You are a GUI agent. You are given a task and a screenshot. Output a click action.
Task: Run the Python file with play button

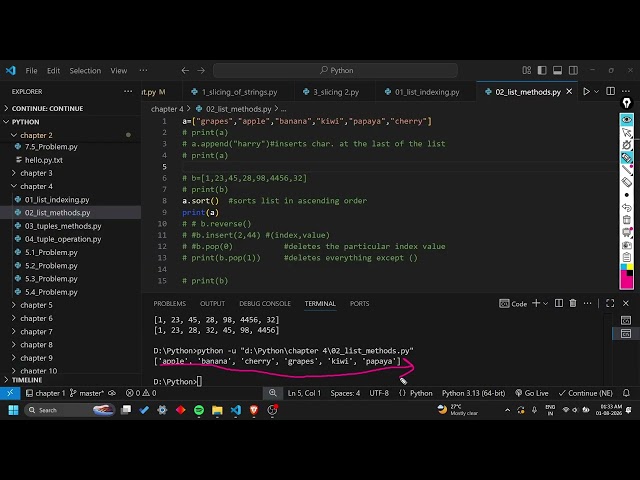tap(586, 91)
